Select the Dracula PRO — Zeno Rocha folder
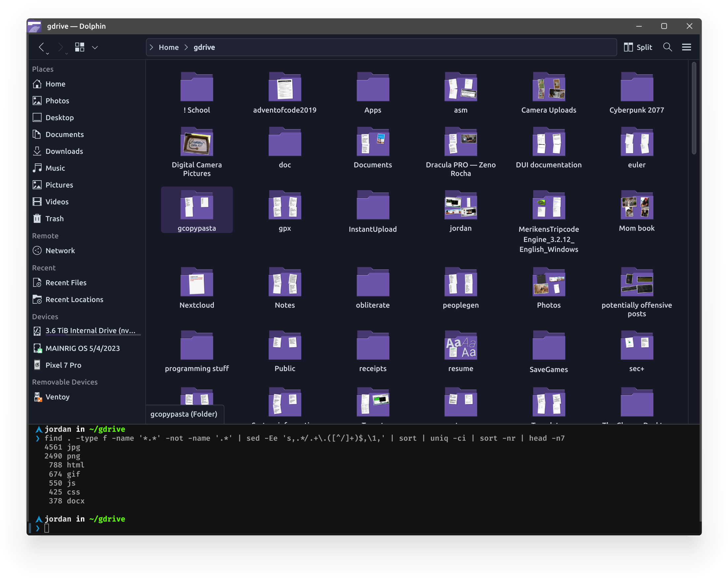The image size is (728, 578). pyautogui.click(x=461, y=152)
